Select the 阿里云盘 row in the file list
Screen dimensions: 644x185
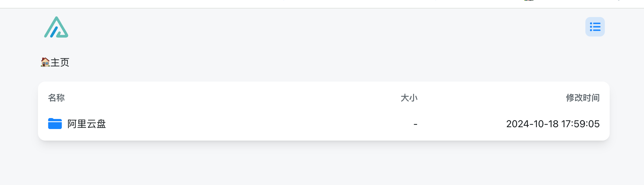(324, 124)
